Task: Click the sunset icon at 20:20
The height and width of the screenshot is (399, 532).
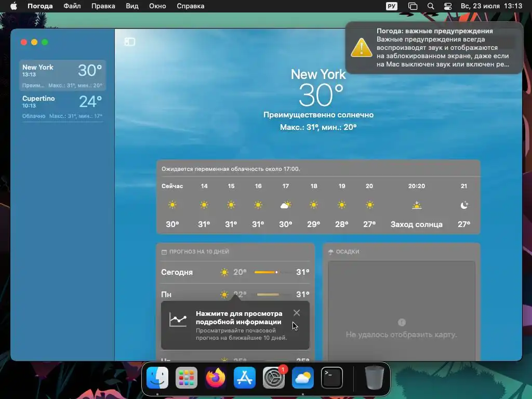Action: click(417, 205)
